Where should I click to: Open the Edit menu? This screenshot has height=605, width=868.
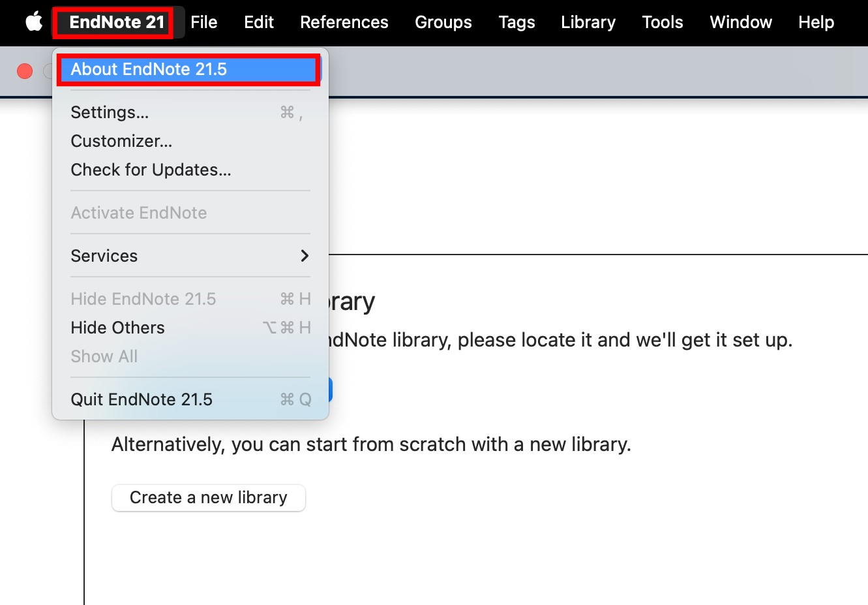click(x=258, y=22)
